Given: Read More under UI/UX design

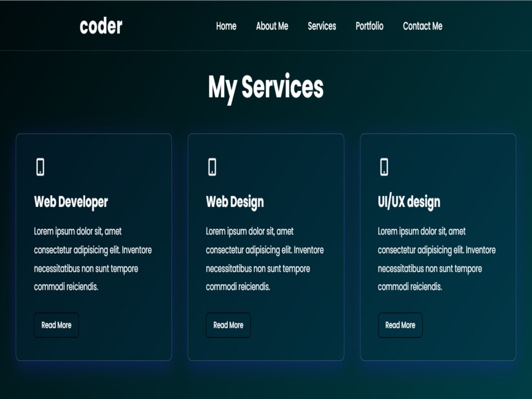Looking at the screenshot, I should (x=401, y=325).
